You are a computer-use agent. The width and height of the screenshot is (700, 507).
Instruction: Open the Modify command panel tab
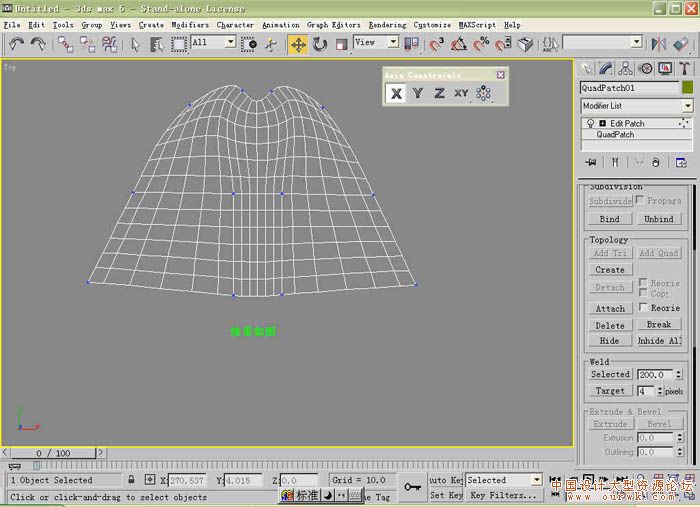606,68
